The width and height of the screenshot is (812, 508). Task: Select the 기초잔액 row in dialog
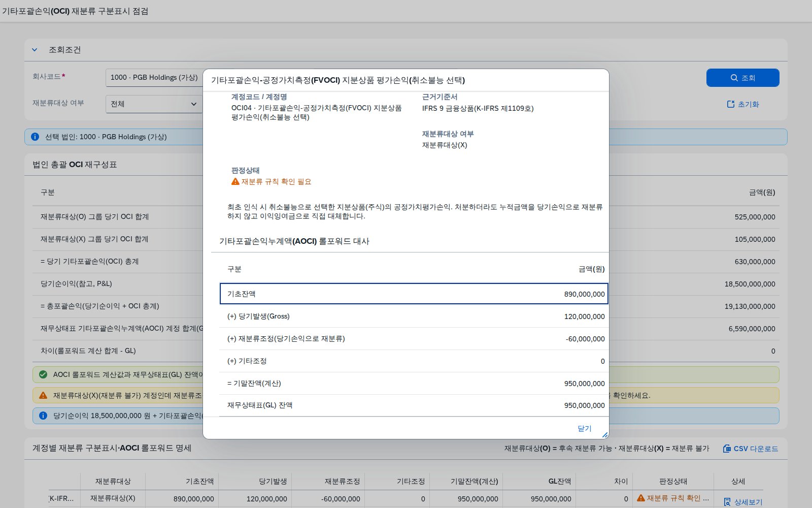pos(414,294)
